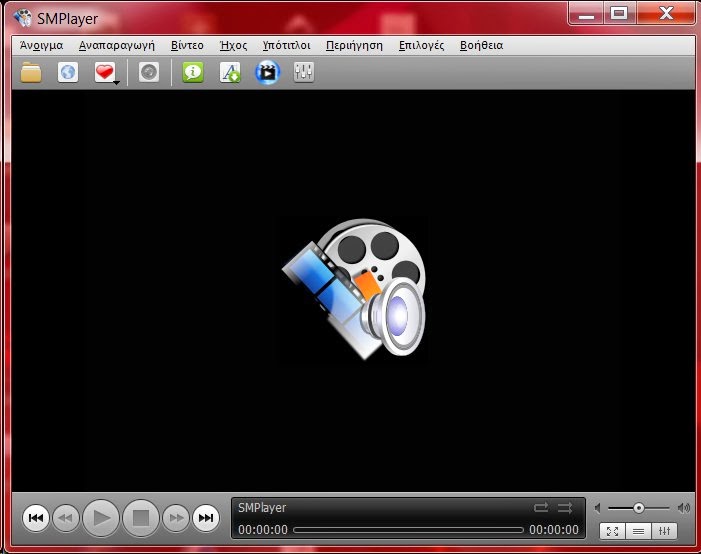Skip to the previous track
Screen dimensions: 701x554
tap(36, 518)
